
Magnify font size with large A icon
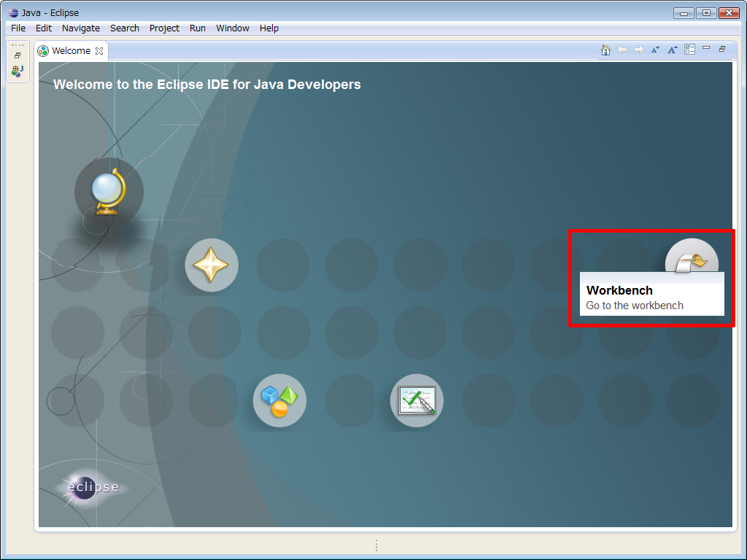pyautogui.click(x=672, y=50)
